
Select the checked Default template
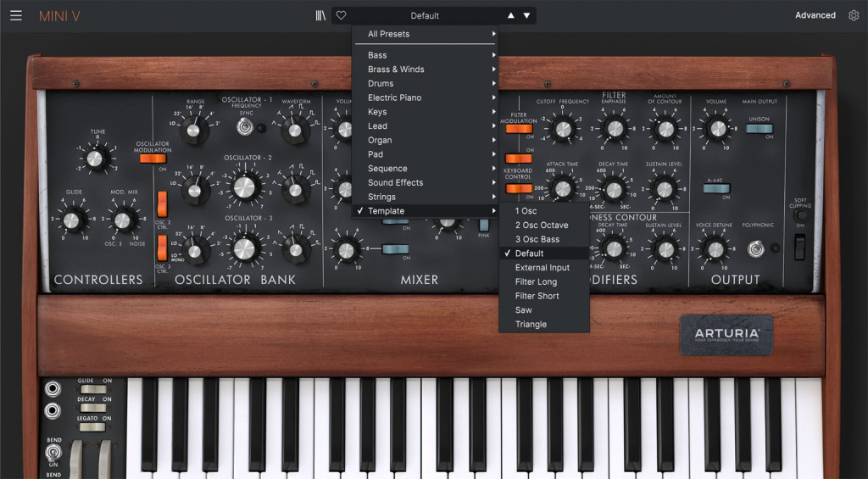(544, 253)
